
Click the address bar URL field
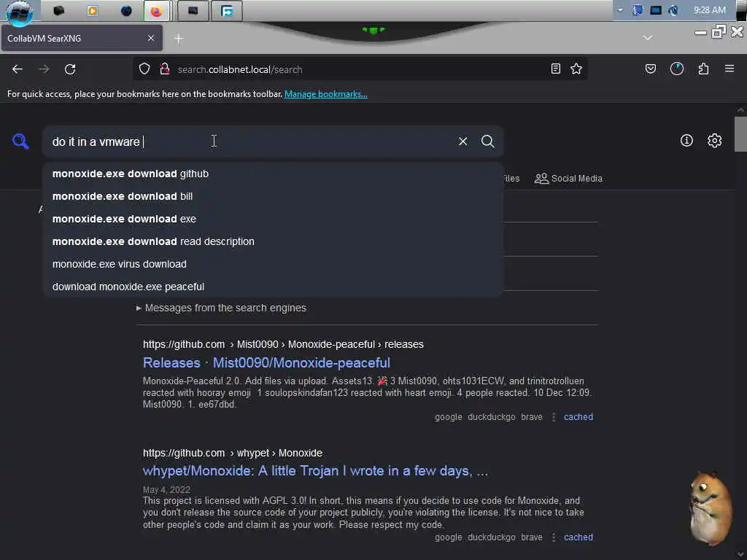[x=360, y=69]
